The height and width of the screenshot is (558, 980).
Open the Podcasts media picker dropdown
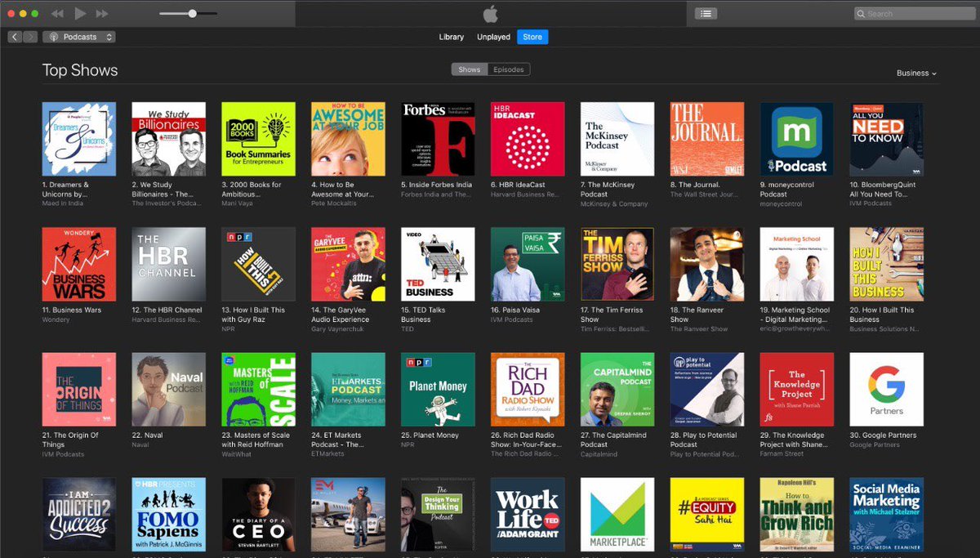79,37
